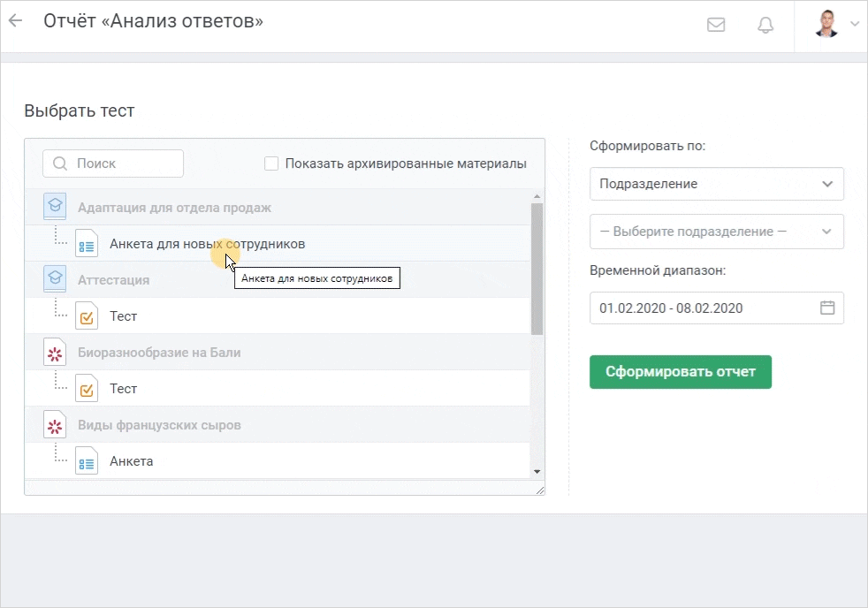The image size is (868, 608).
Task: Click survey icon beside Анкета
Action: (87, 460)
